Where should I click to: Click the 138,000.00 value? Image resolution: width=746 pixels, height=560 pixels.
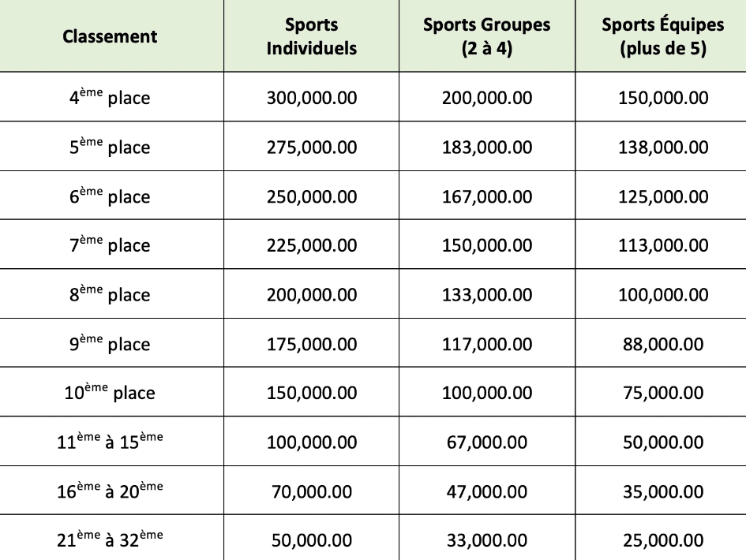pyautogui.click(x=662, y=147)
